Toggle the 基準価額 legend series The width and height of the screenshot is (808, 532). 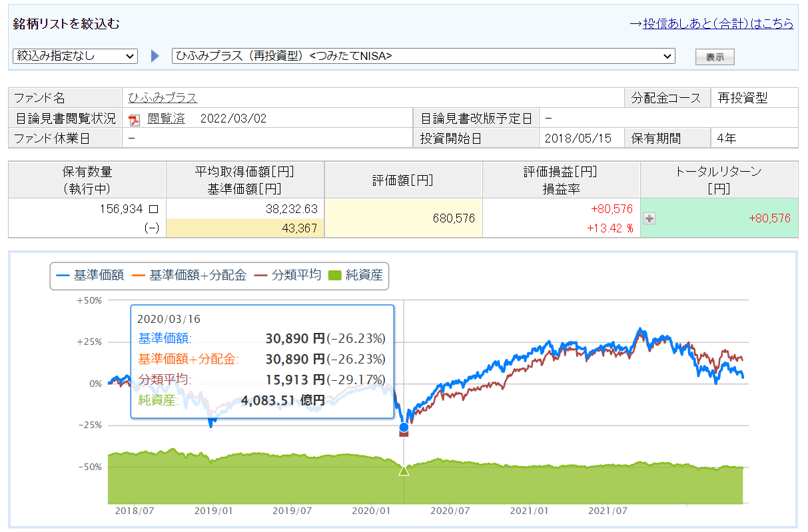tap(91, 275)
